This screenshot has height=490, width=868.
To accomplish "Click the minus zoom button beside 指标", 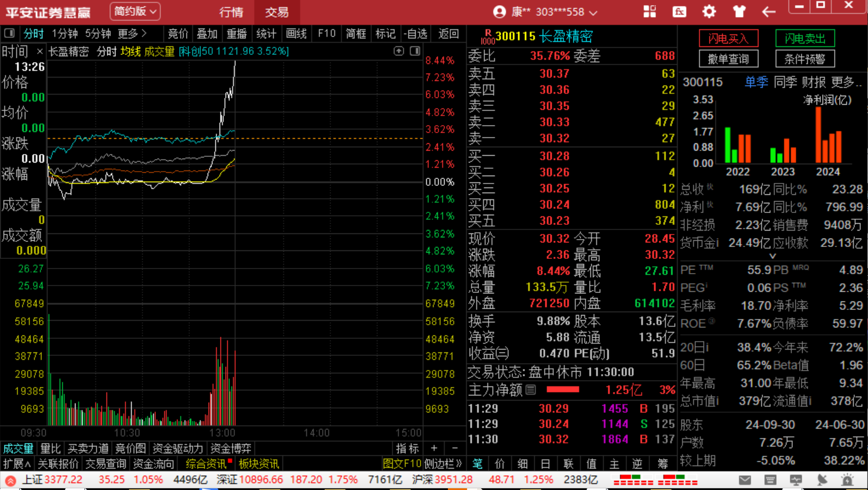I will coord(455,449).
